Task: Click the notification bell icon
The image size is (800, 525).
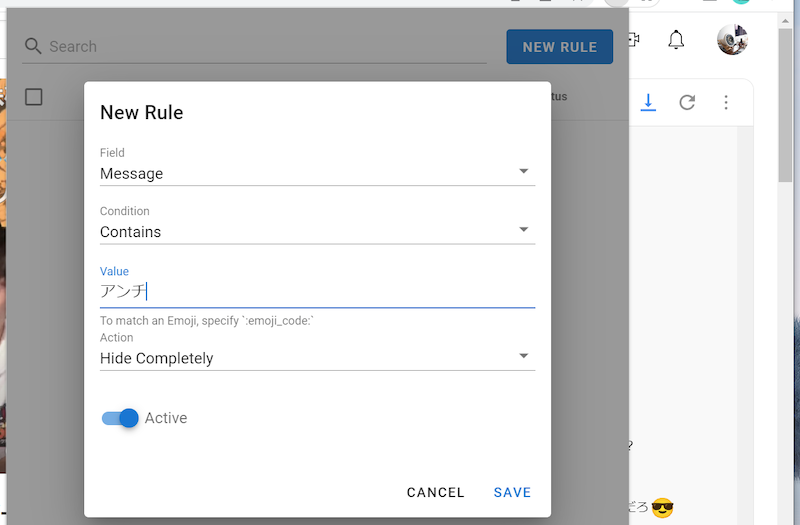Action: point(676,40)
